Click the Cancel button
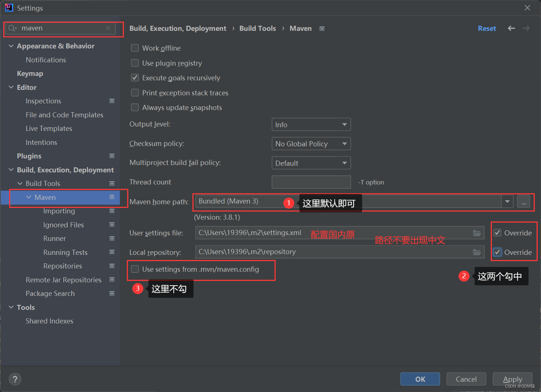Viewport: 541px width, 392px height. (466, 379)
